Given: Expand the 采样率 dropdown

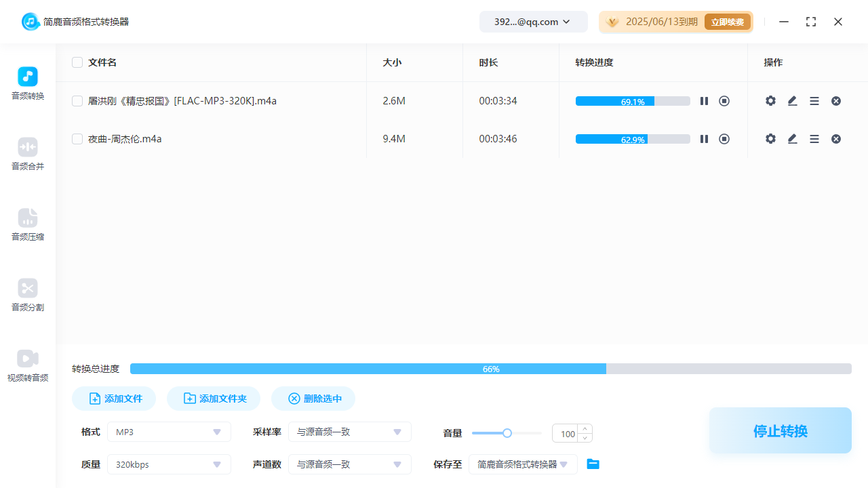Looking at the screenshot, I should click(349, 432).
